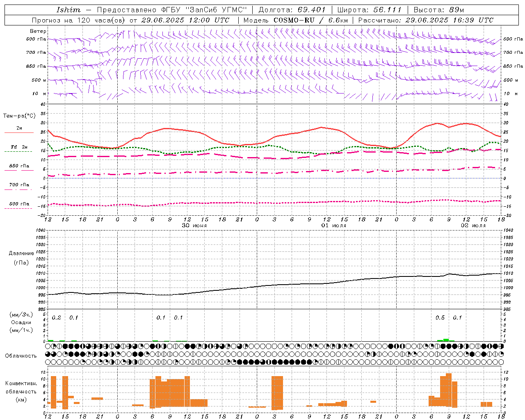The width and height of the screenshot is (525, 420).
Task: Click the "02 июля" date label
Action: coord(473,226)
